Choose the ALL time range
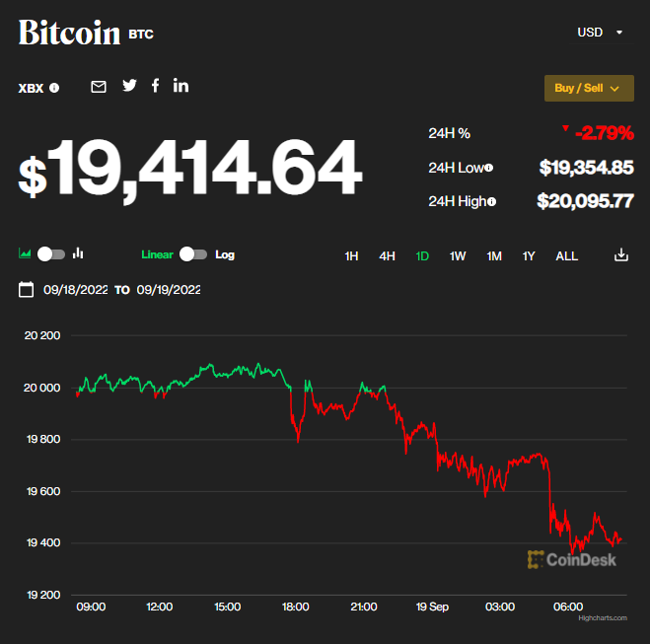Screen dimensions: 650x644 pos(567,256)
